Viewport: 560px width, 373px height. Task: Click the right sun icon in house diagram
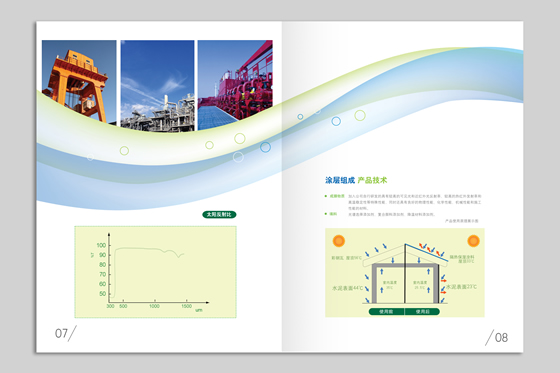tap(473, 241)
